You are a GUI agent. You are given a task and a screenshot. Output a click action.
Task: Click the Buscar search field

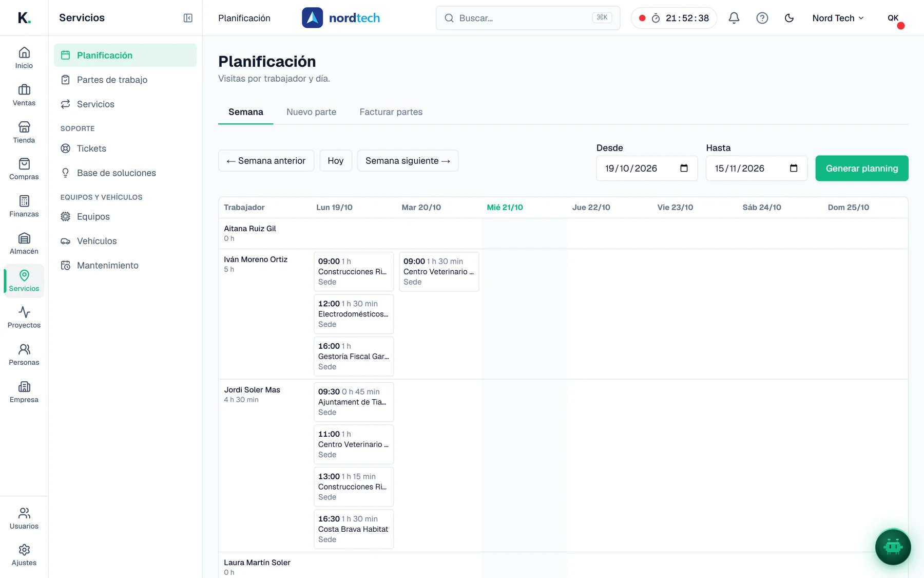528,18
